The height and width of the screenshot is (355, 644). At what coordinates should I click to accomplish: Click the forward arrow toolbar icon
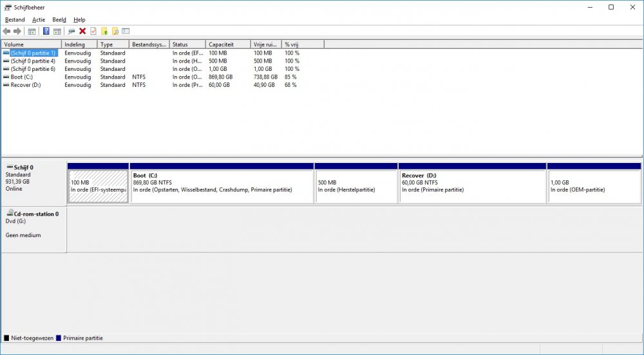17,31
